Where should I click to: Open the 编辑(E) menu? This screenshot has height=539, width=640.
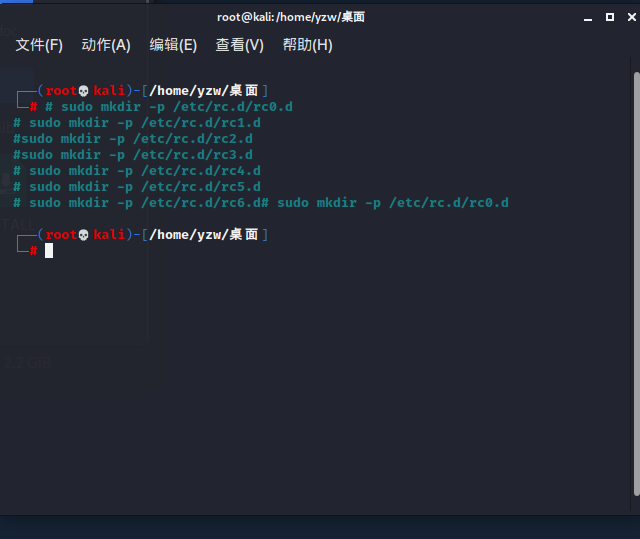tap(173, 45)
